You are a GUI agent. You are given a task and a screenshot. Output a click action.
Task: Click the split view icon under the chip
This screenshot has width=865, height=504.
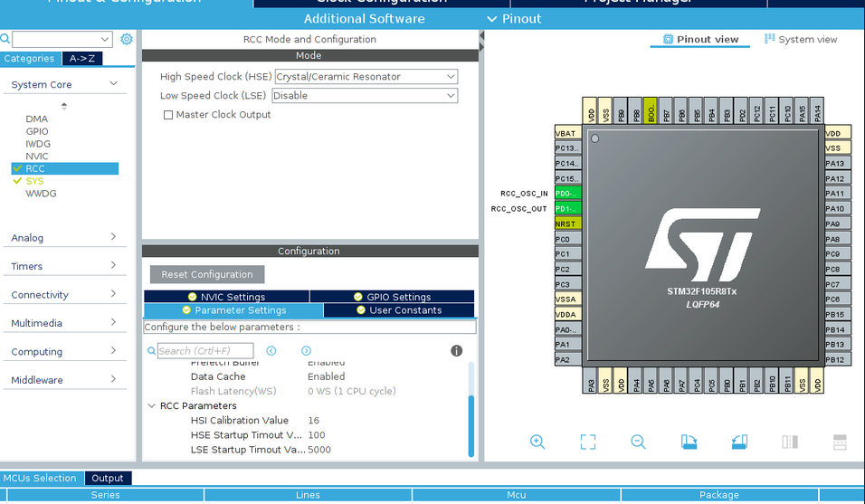(789, 442)
